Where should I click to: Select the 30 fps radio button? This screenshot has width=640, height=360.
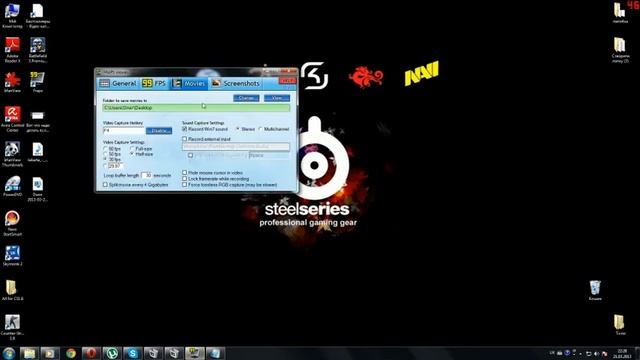click(105, 160)
